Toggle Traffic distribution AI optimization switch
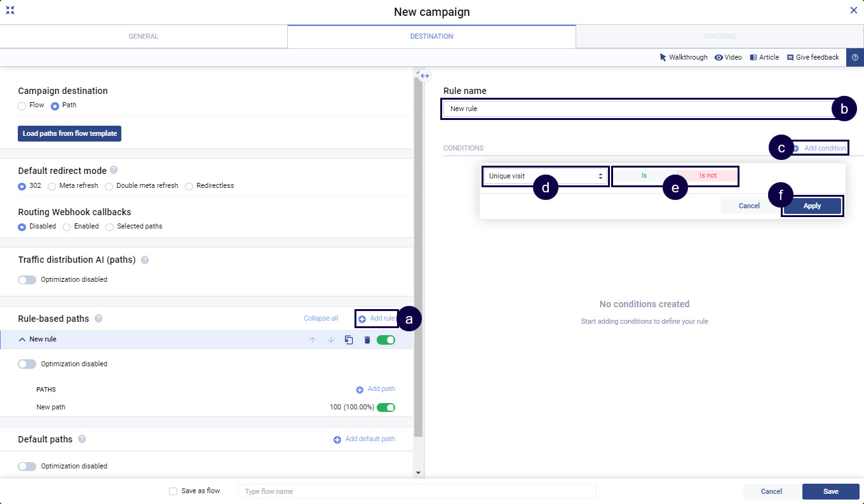864x504 pixels. coord(27,280)
